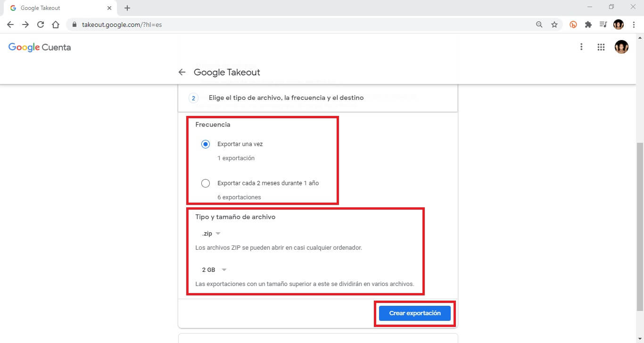Open the Google Cuenta options three-dot menu
This screenshot has width=644, height=343.
581,47
